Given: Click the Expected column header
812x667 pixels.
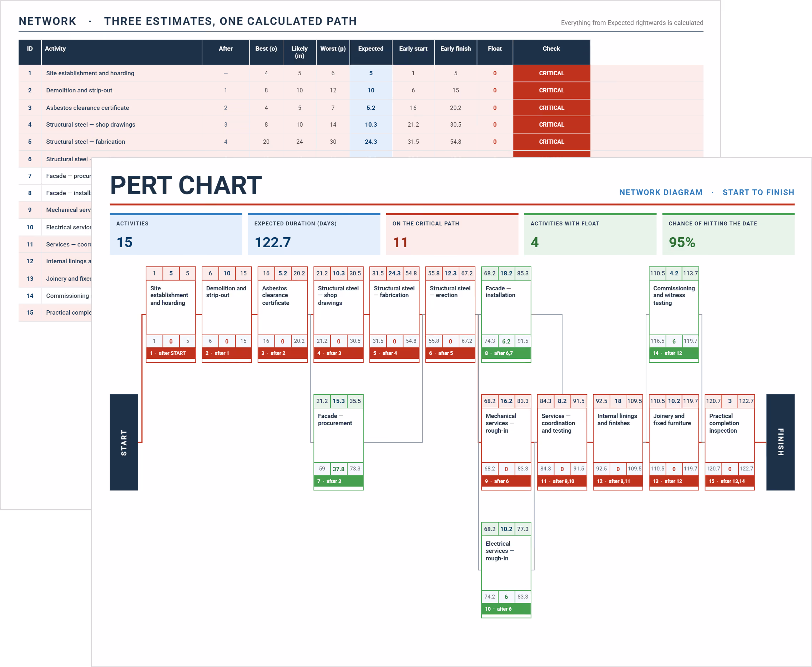Looking at the screenshot, I should [x=371, y=52].
